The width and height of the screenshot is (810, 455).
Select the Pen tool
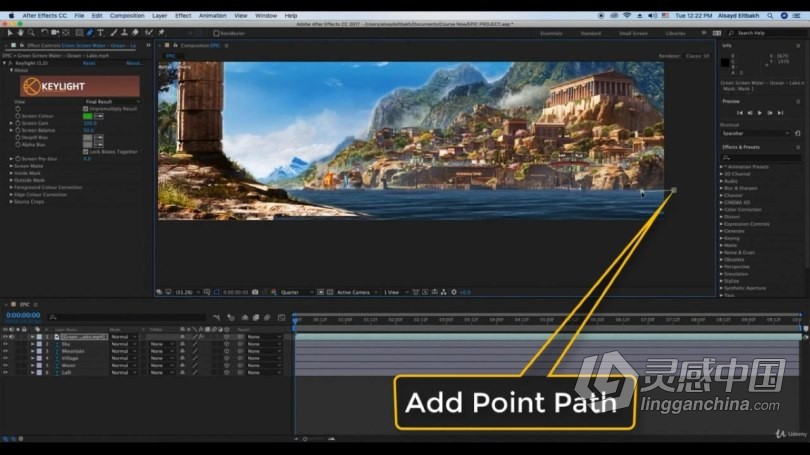[x=90, y=33]
